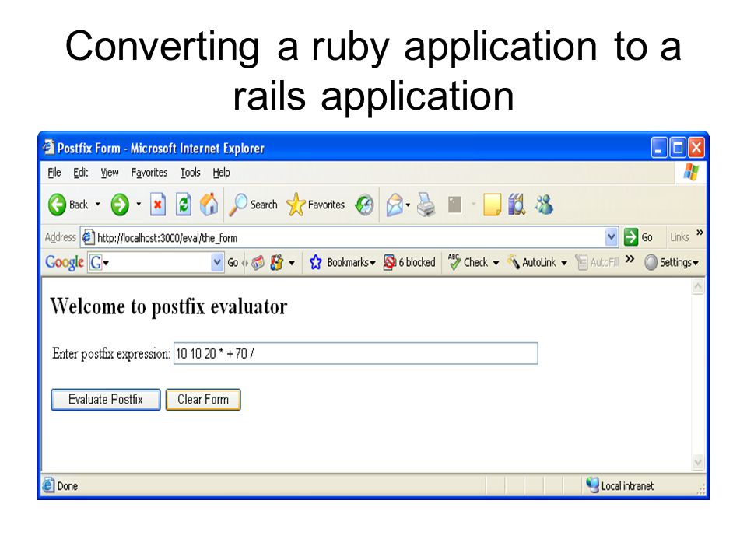Click the Bookmarks star icon in Google toolbar
747x560 pixels.
point(315,262)
